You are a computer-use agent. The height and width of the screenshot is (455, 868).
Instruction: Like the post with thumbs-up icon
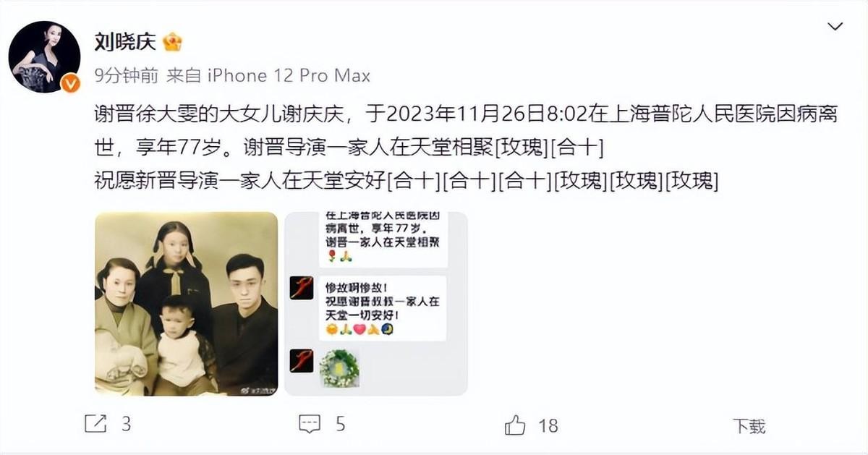click(515, 425)
